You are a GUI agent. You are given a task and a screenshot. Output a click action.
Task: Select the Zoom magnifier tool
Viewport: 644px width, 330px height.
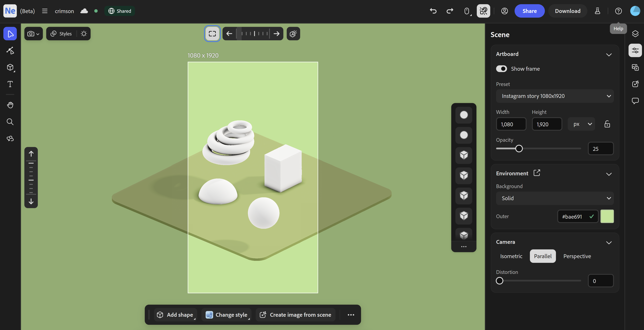coord(10,122)
